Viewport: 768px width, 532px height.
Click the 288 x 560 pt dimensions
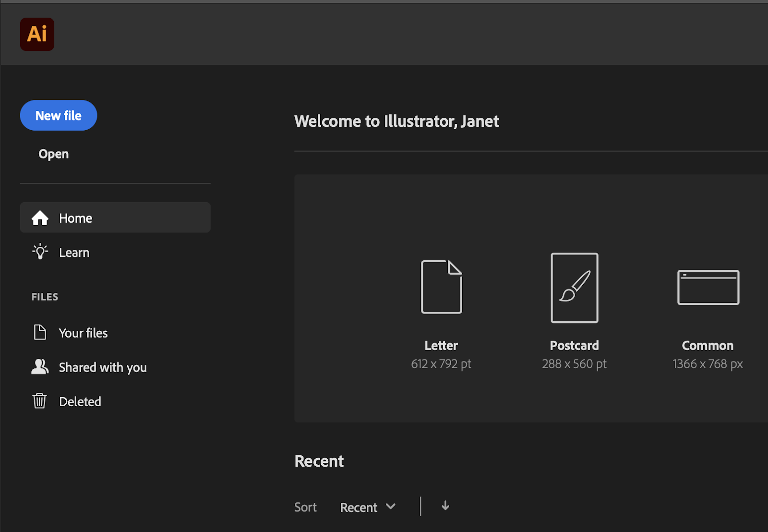tap(574, 364)
